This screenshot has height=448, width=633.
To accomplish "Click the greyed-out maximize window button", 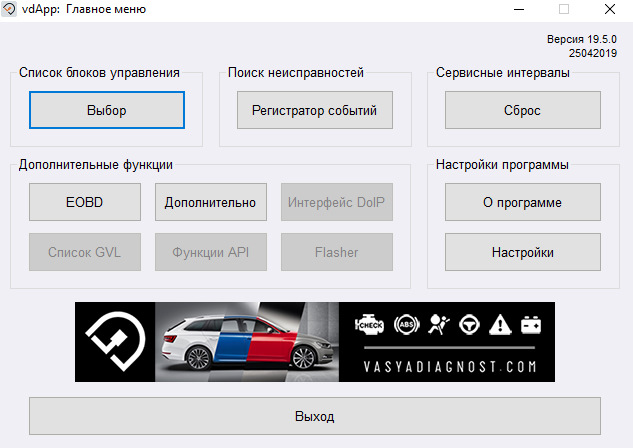I will point(564,9).
